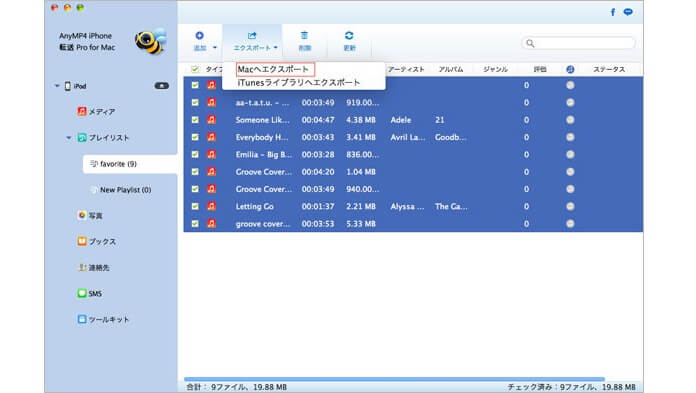Choose Macへエクスポート from the menu

tap(273, 69)
